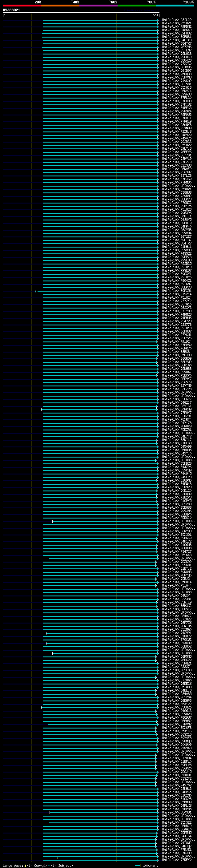The width and height of the screenshot is (197, 868).
Task: Select hit UniRef100_Q67G16
Action: coord(176,304)
